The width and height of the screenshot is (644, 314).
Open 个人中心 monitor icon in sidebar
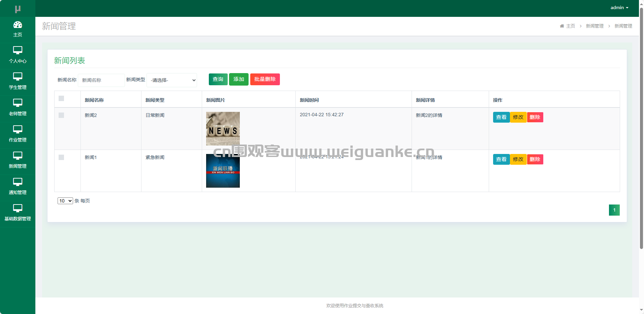(x=18, y=51)
